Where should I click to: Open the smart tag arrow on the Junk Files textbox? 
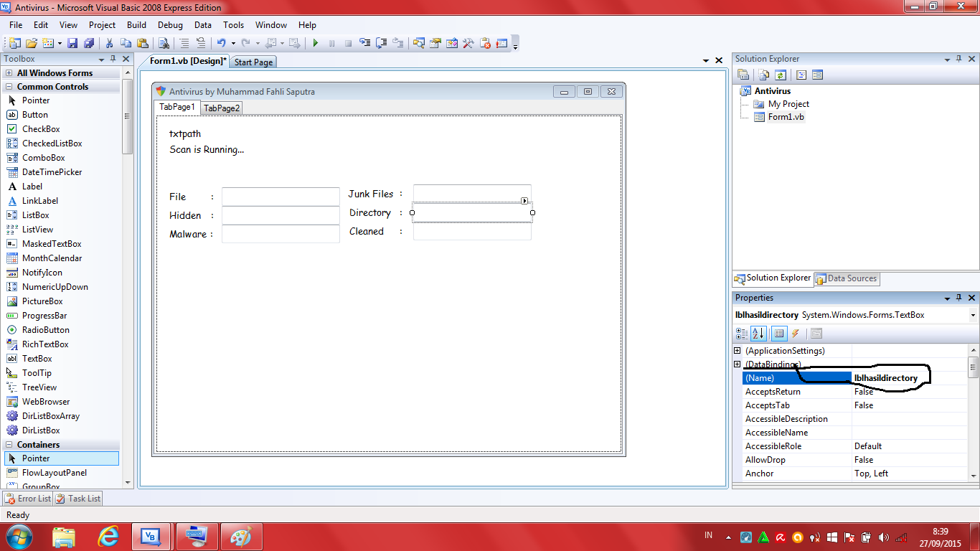(524, 201)
